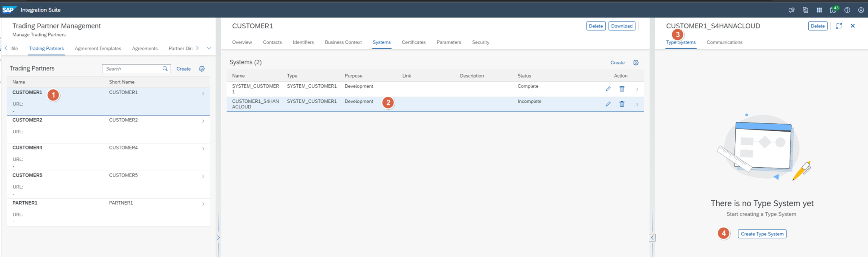
Task: Expand the CUSTOMER5 partner row chevron
Action: (x=203, y=176)
